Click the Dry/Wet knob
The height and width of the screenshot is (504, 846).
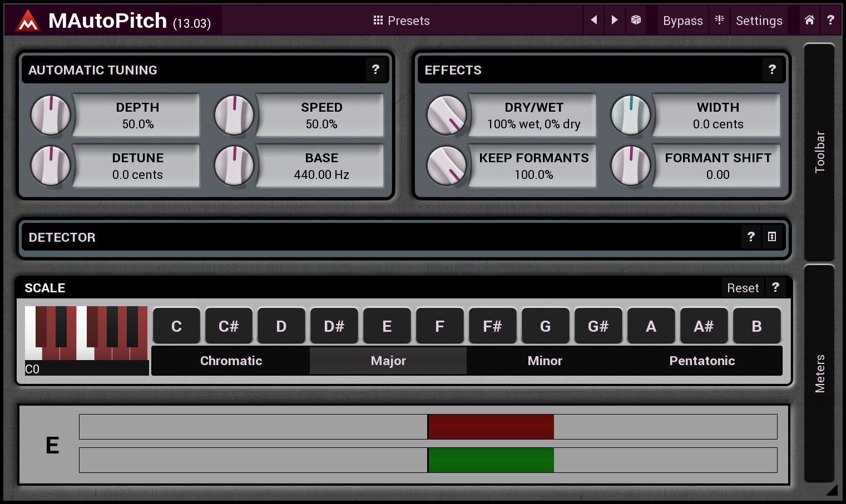tap(447, 115)
